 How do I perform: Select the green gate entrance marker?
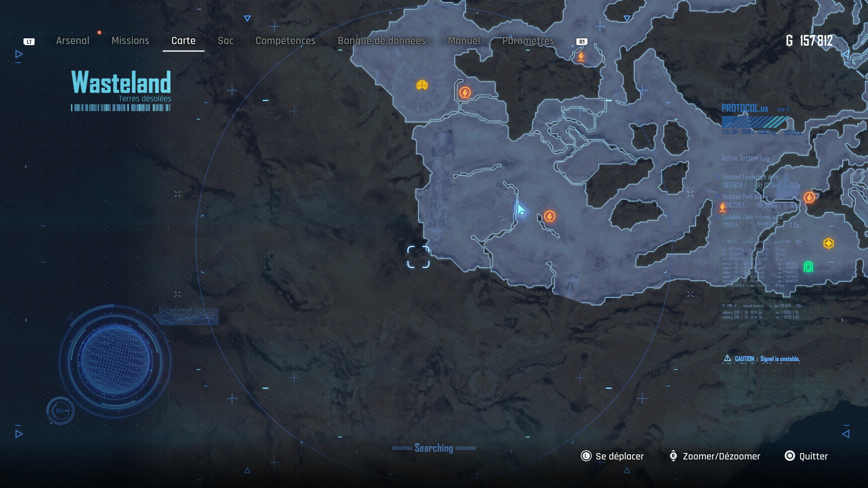click(808, 267)
